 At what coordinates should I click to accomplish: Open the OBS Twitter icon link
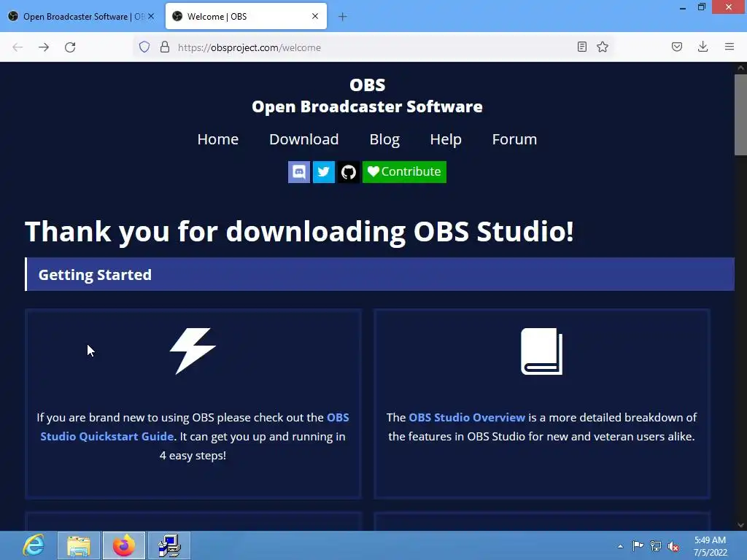(x=323, y=172)
